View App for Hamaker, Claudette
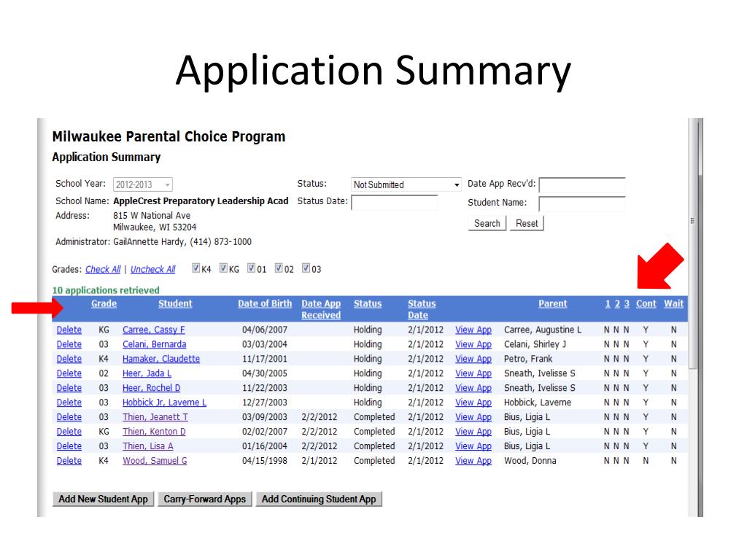This screenshot has width=747, height=560. point(473,359)
